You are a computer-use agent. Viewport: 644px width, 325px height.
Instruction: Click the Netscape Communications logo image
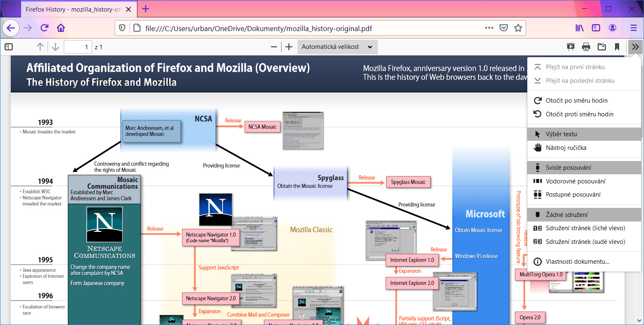104,224
